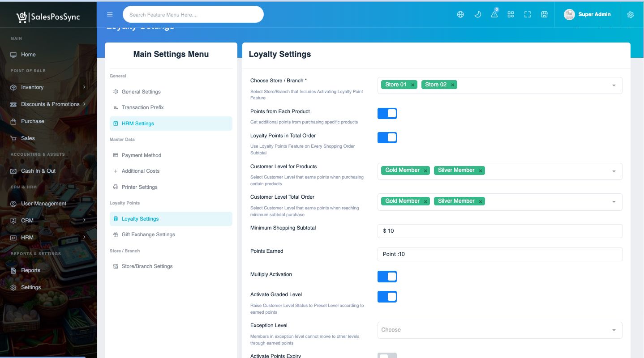
Task: Turn off Multiply Activation switch
Action: (387, 277)
